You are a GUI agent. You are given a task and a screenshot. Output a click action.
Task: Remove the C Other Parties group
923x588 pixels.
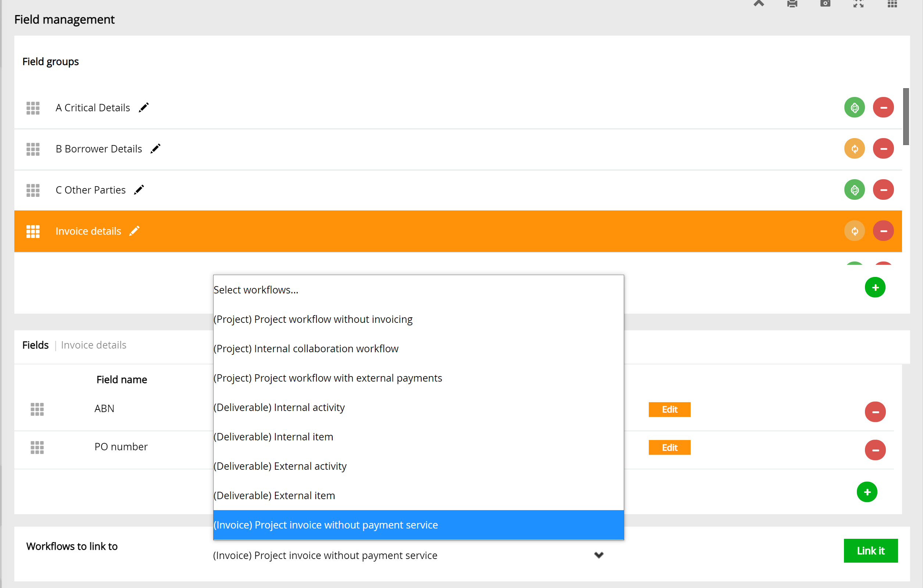coord(883,190)
